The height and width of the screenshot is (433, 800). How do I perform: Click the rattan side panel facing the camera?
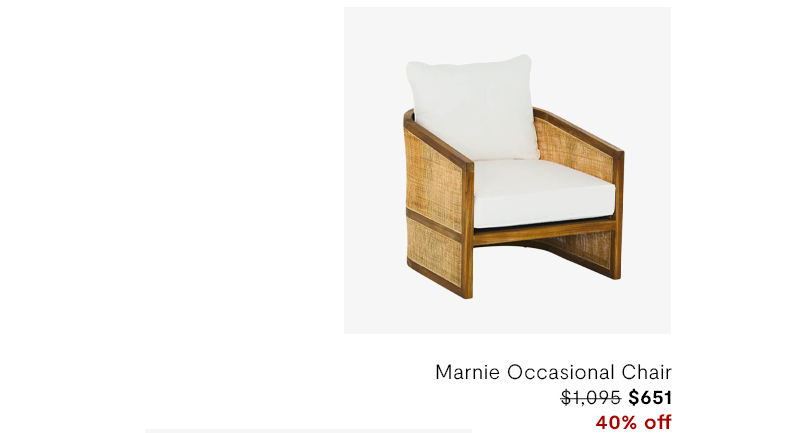coord(434,179)
